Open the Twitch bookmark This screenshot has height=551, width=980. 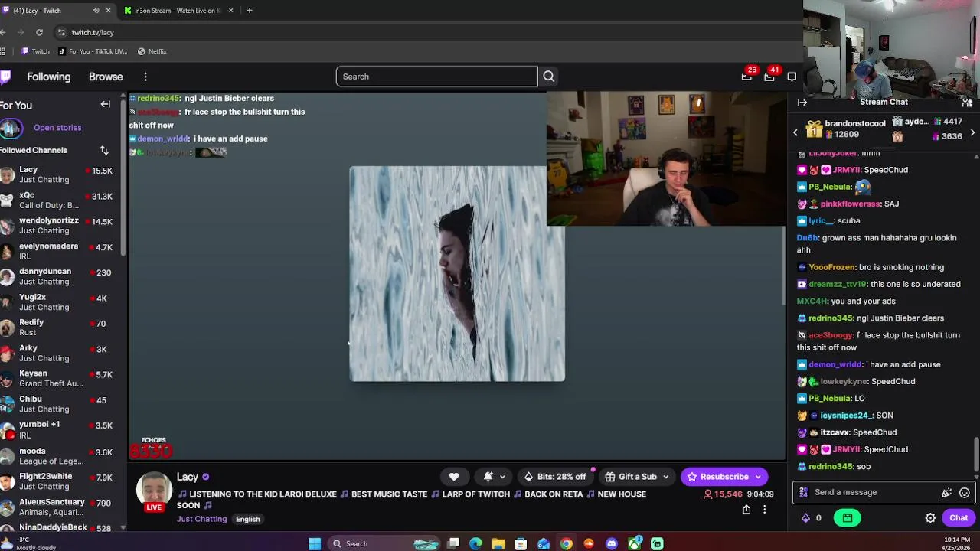click(35, 51)
